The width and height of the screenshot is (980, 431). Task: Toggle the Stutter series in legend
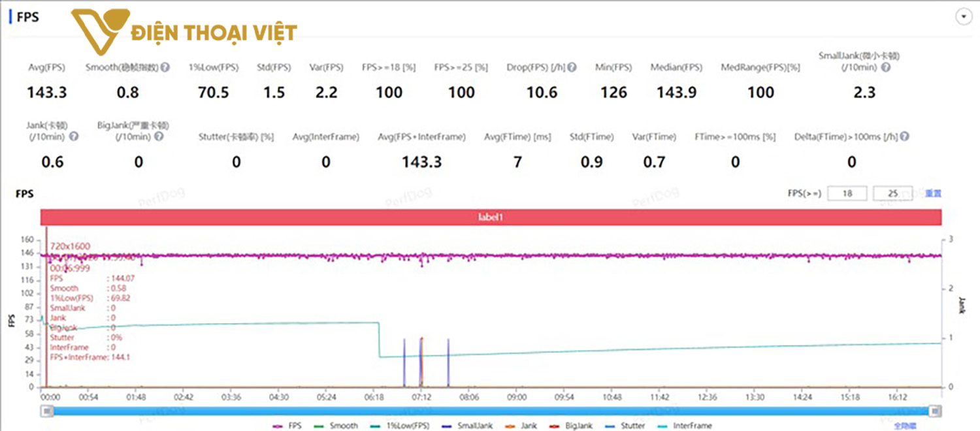pyautogui.click(x=624, y=426)
